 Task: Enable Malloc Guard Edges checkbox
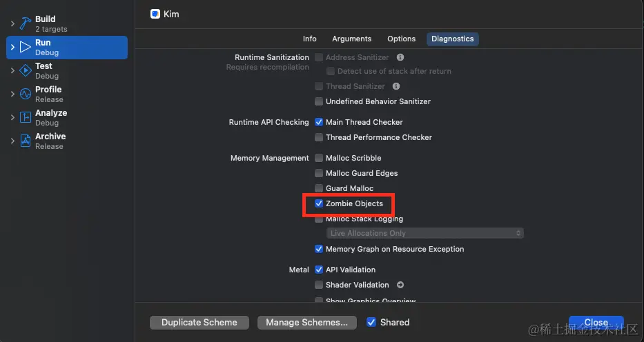pyautogui.click(x=319, y=173)
